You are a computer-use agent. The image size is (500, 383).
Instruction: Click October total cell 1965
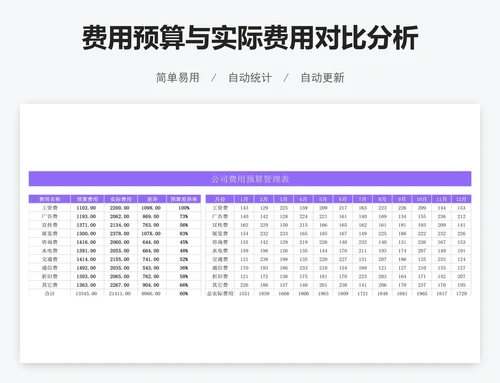pyautogui.click(x=422, y=294)
